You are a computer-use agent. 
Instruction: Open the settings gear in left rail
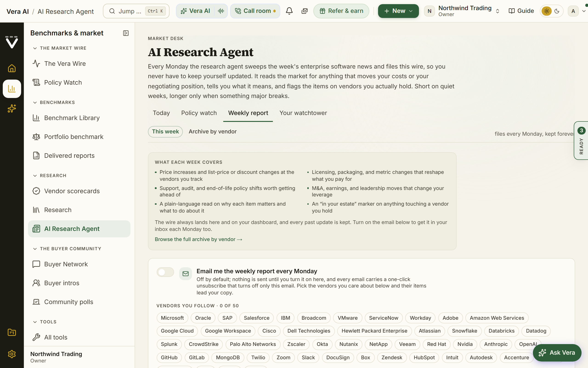coord(12,354)
